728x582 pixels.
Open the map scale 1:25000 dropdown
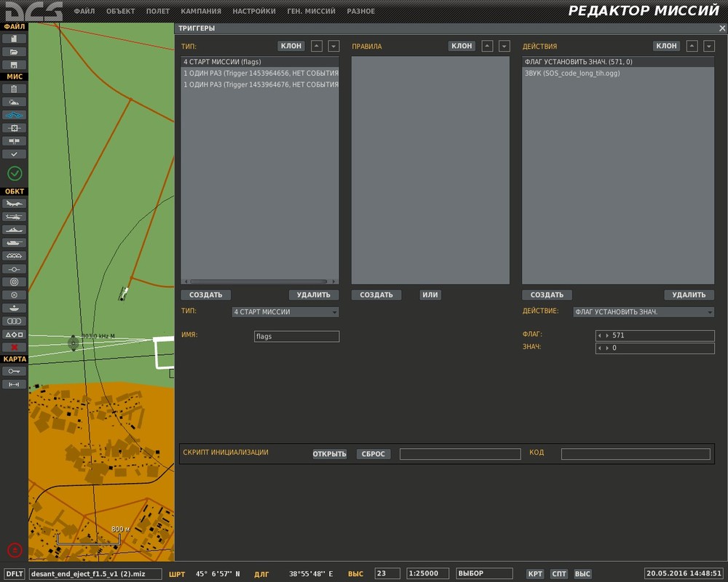tap(427, 573)
